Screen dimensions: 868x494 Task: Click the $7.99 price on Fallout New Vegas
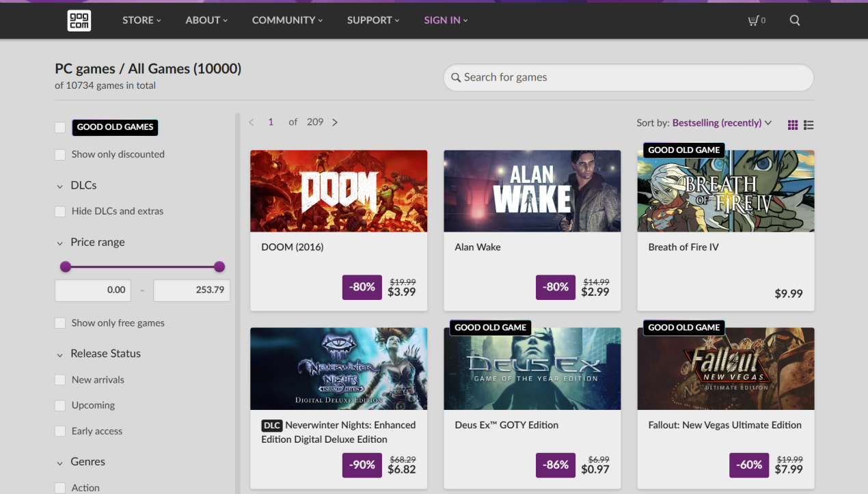[x=789, y=470]
